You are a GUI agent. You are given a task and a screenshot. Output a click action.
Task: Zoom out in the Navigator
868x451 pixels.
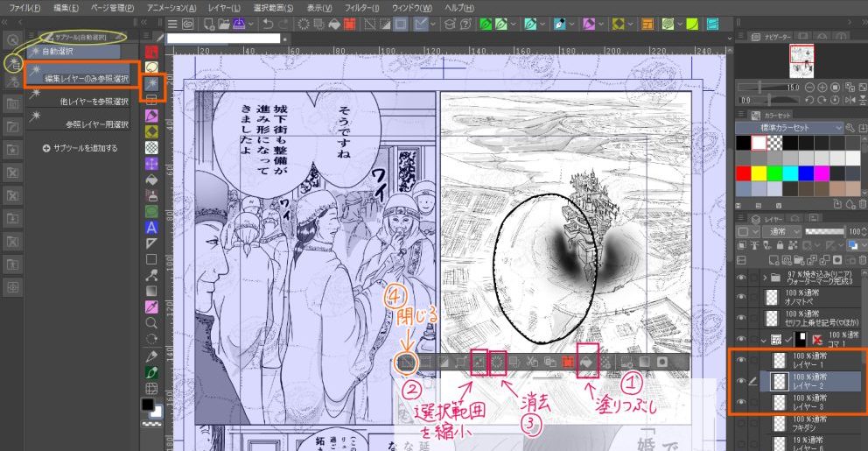[x=810, y=88]
